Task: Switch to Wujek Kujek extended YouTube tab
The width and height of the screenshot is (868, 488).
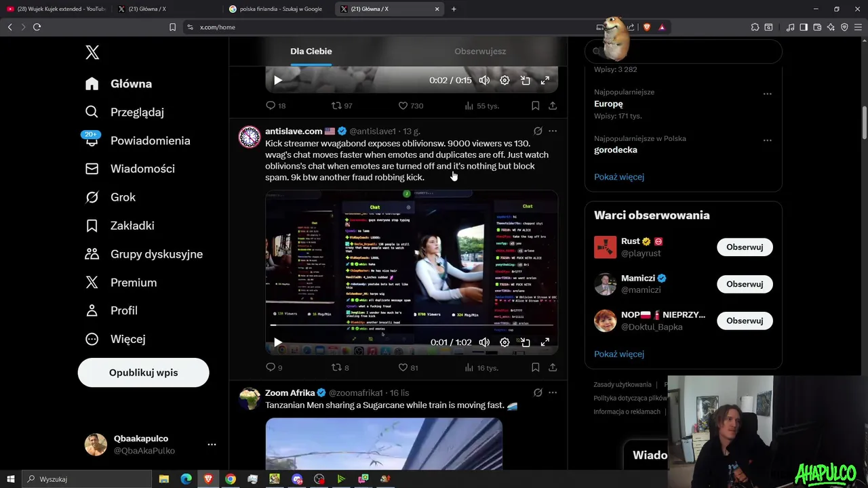Action: tap(56, 9)
